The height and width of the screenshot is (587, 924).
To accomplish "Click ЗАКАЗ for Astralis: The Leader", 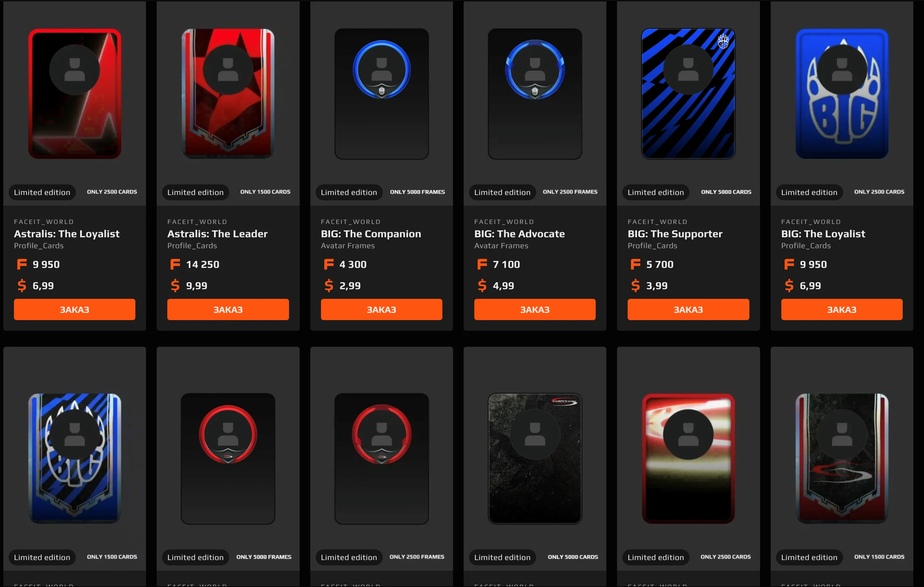I will tap(228, 309).
